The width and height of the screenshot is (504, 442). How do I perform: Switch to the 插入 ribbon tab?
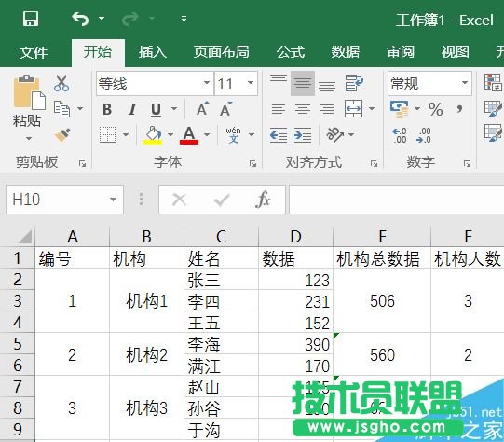[153, 52]
